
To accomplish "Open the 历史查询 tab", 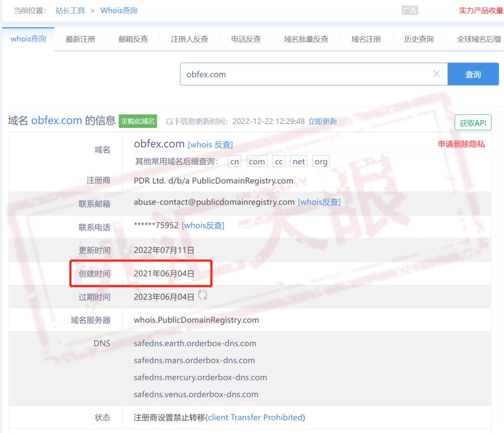I will pyautogui.click(x=419, y=39).
